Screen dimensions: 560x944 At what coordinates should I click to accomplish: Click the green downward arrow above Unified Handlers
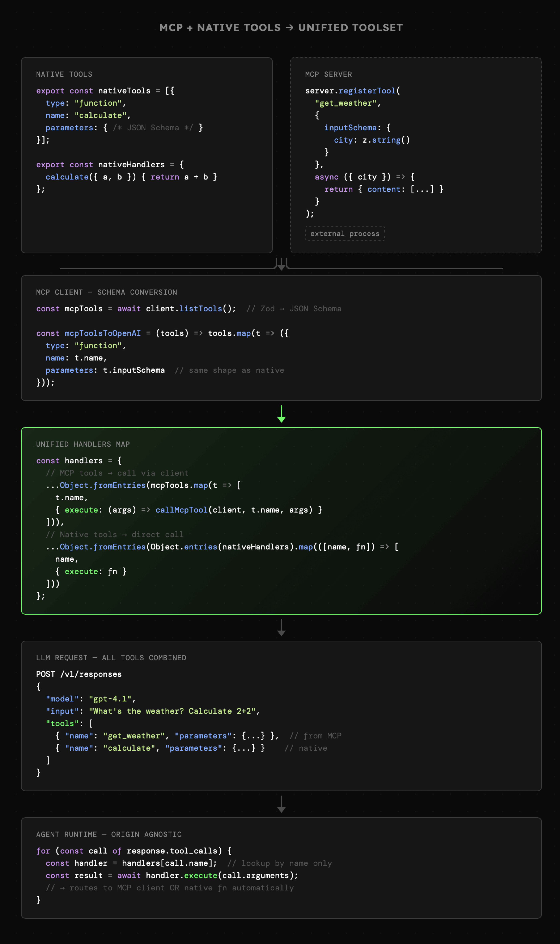(x=281, y=414)
